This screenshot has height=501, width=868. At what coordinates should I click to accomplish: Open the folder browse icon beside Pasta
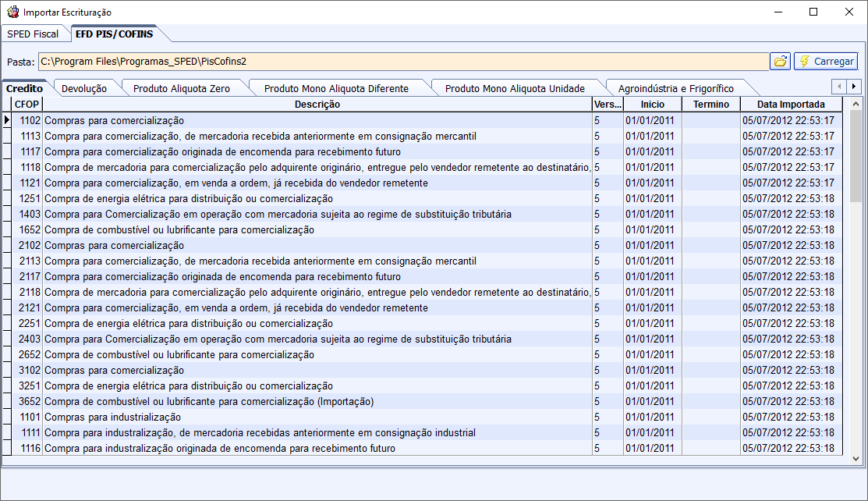click(780, 61)
